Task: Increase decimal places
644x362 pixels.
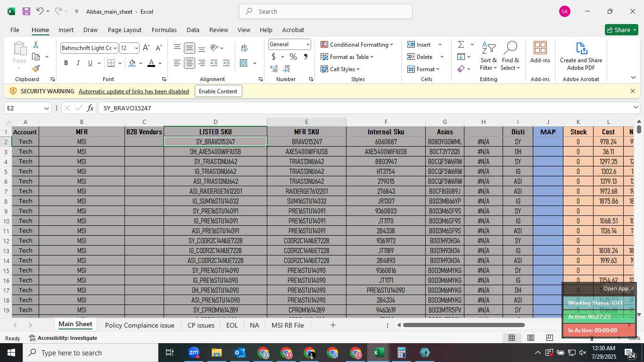Action: point(274,69)
